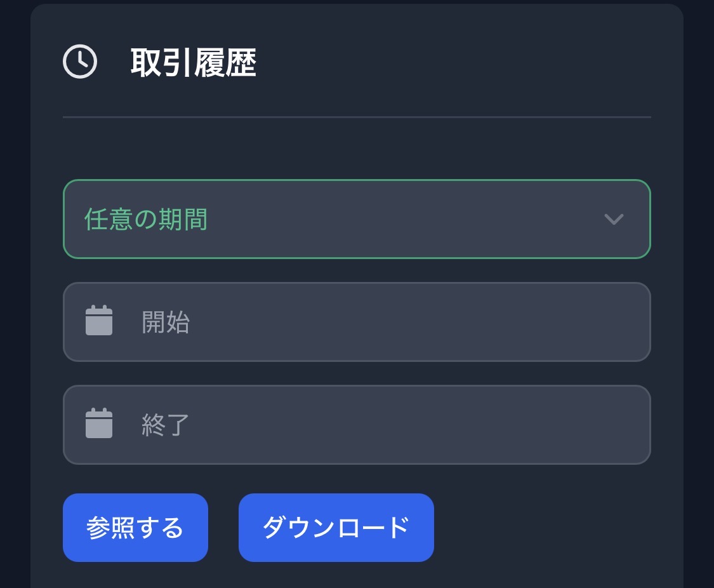Open the end date picker calendar

tap(99, 424)
